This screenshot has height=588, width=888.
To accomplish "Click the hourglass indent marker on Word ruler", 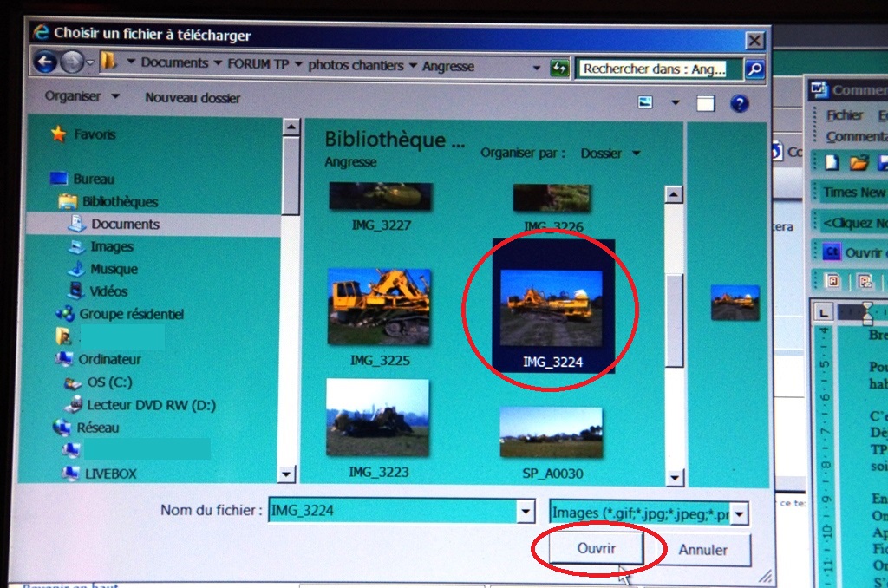I will 867,313.
